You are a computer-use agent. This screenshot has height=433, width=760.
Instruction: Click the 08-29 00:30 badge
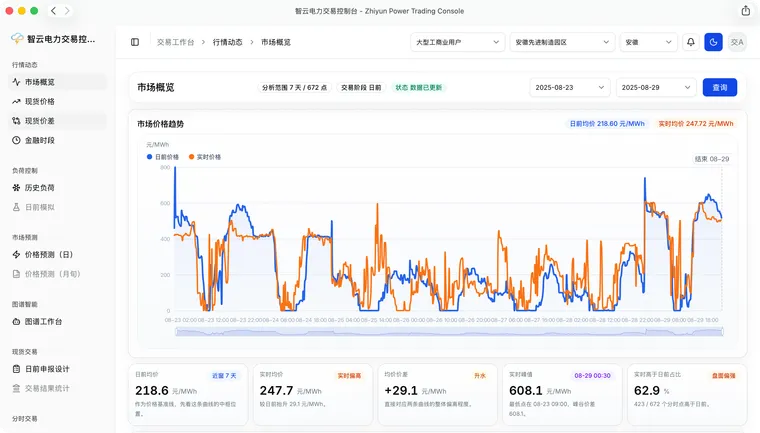click(x=592, y=376)
